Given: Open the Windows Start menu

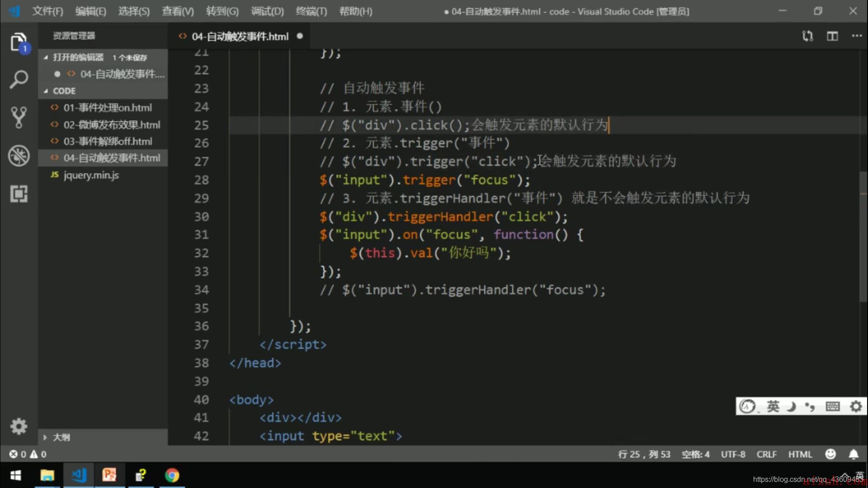Looking at the screenshot, I should pos(15,475).
